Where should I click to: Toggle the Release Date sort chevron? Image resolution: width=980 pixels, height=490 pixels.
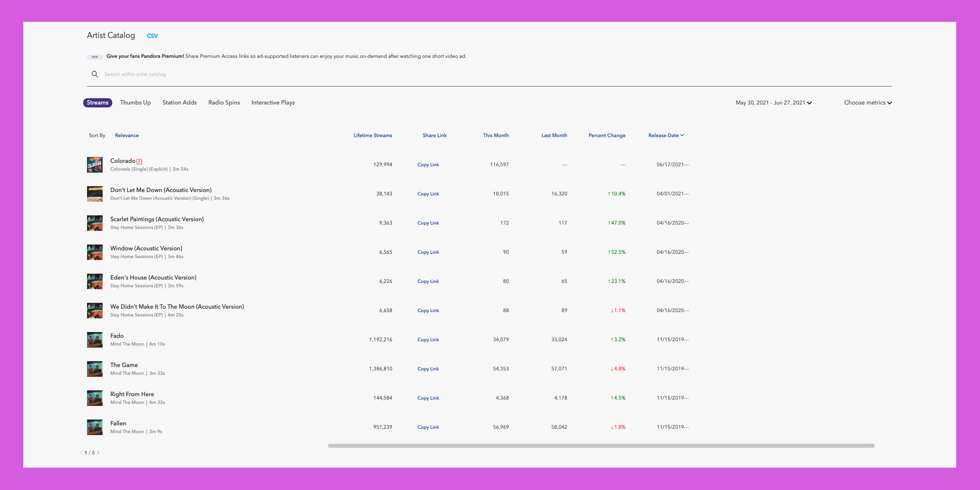pos(682,135)
